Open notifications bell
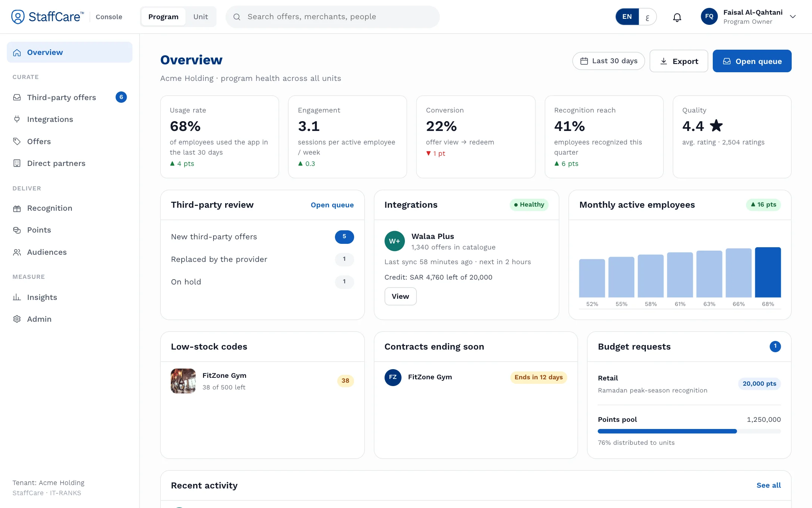Viewport: 812px width, 508px height. point(677,17)
